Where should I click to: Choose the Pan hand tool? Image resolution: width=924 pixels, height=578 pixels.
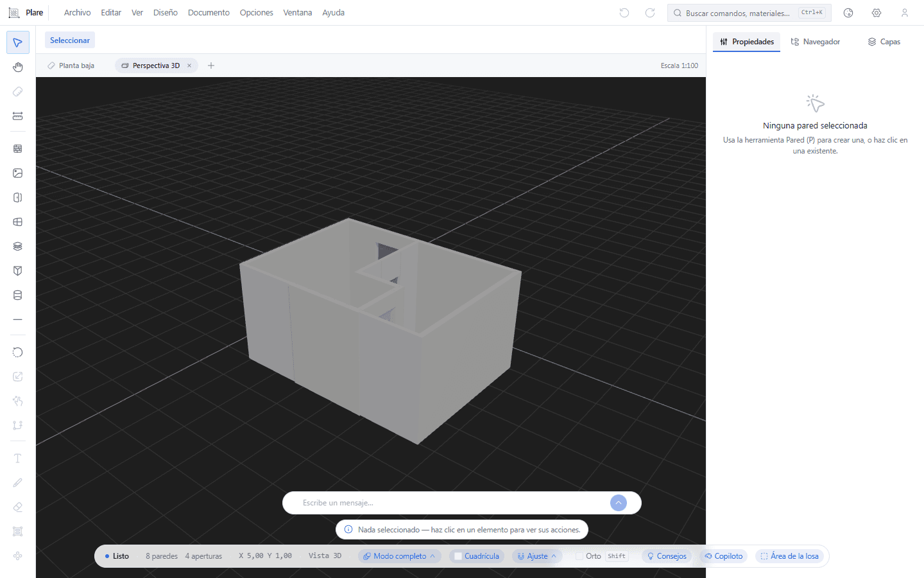[x=18, y=67]
